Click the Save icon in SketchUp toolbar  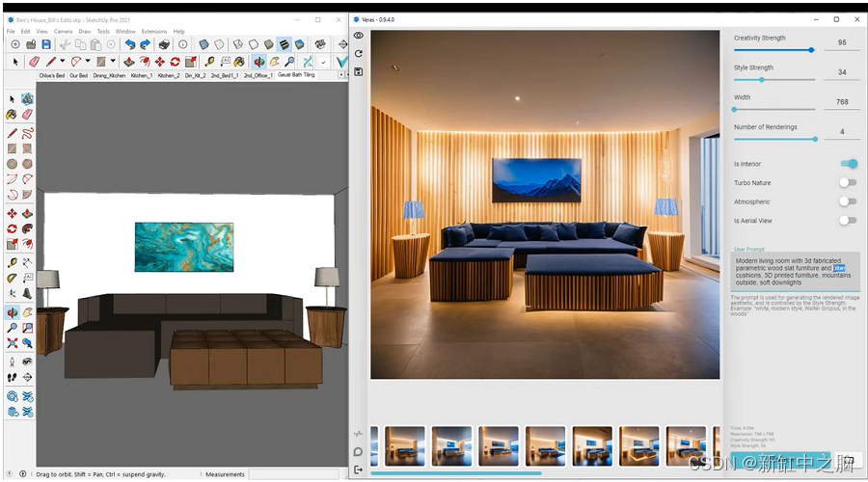[46, 44]
